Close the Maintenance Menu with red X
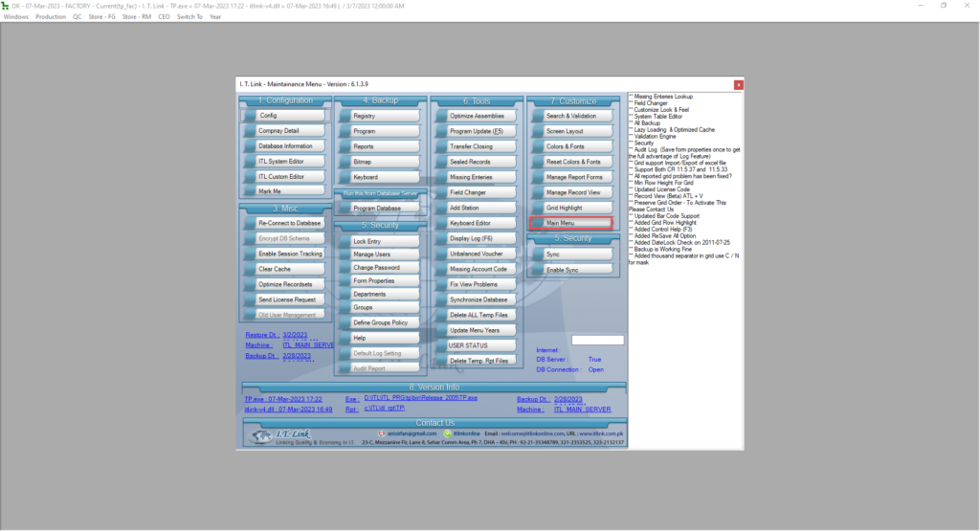The image size is (980, 531). click(738, 84)
